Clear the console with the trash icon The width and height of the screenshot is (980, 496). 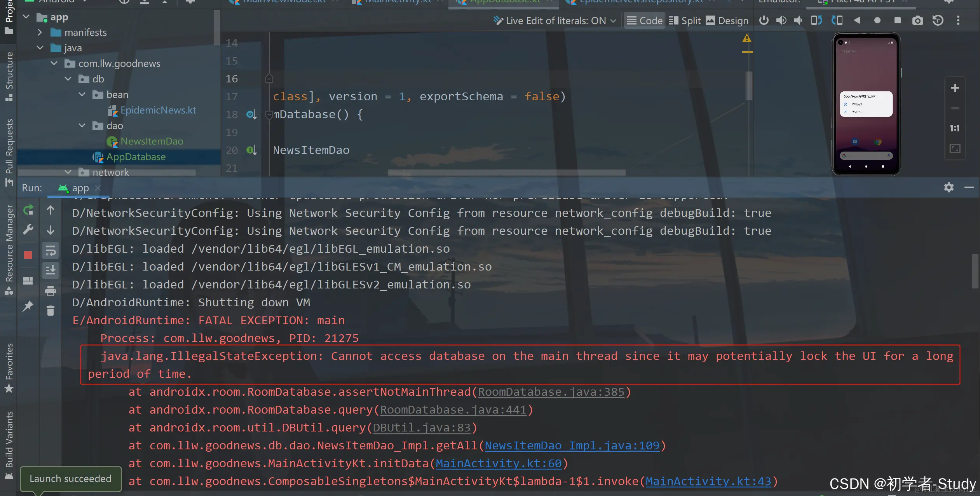pyautogui.click(x=51, y=311)
